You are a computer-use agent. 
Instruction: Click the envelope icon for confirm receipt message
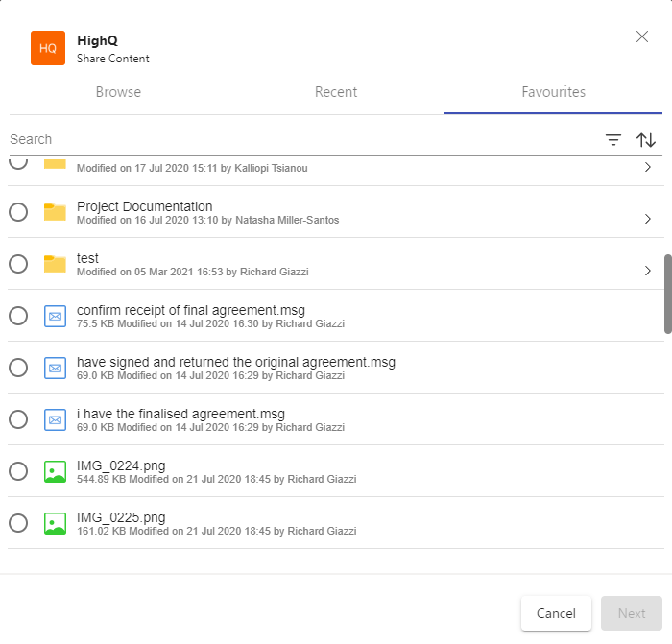click(x=55, y=316)
